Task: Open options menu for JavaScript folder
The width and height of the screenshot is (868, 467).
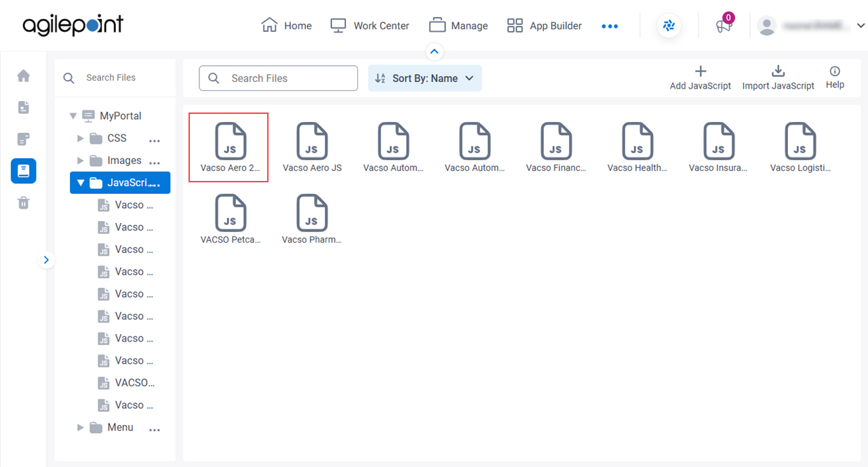Action: [x=156, y=184]
